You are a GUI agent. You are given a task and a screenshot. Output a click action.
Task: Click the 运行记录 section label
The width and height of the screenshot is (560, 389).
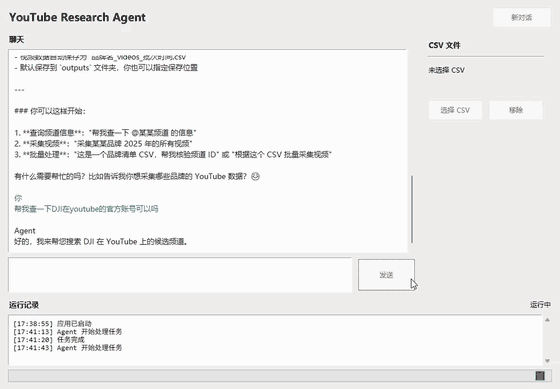click(x=24, y=305)
